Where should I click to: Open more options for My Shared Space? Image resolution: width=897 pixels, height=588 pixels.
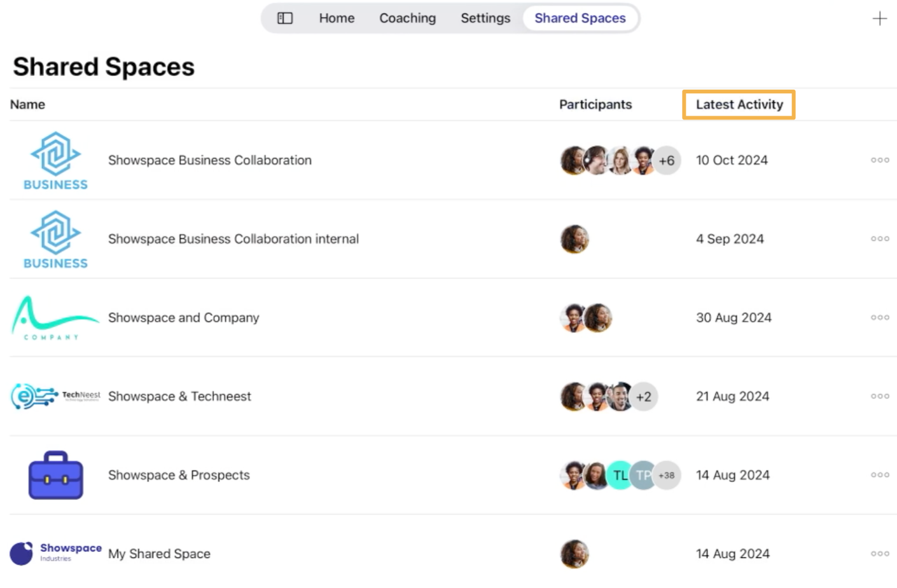(879, 554)
